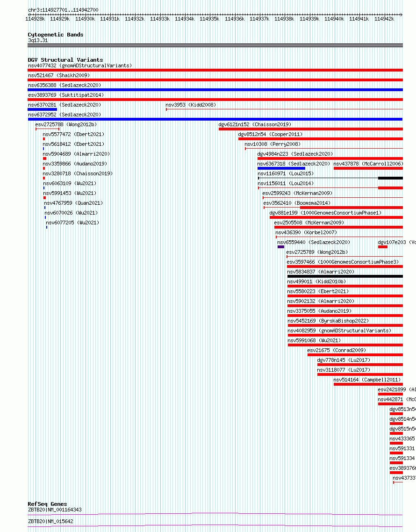This screenshot has width=416, height=532.
Task: Click nsv1160971 (Lou2015) label
Action: tap(286, 174)
